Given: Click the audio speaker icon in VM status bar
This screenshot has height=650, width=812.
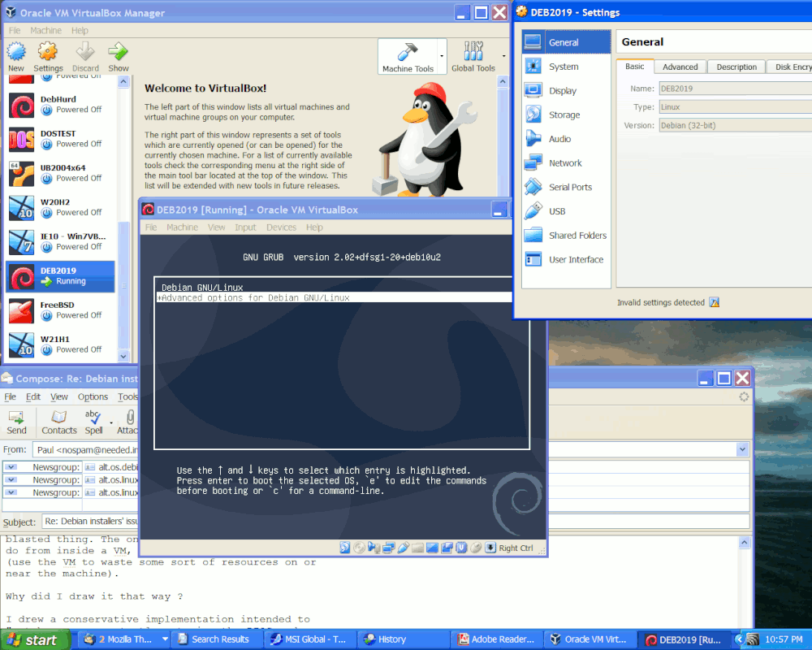Looking at the screenshot, I should [374, 548].
